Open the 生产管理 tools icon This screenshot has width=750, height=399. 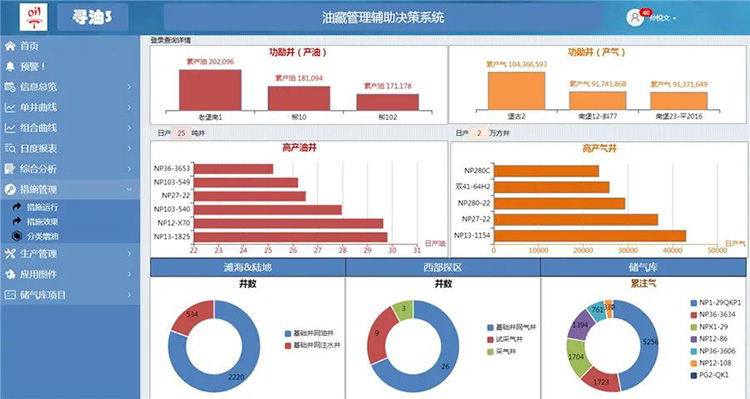[x=10, y=254]
